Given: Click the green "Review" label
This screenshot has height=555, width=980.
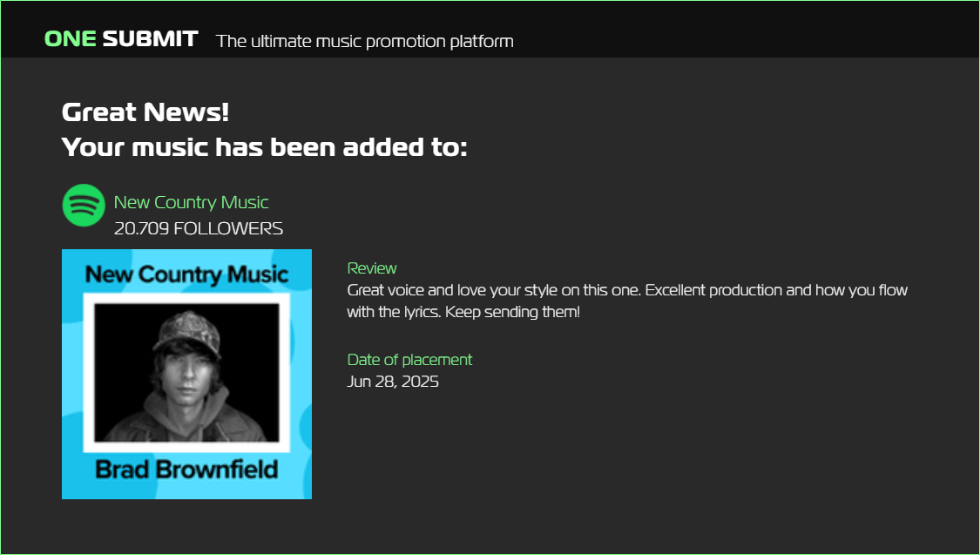Looking at the screenshot, I should pyautogui.click(x=372, y=267).
